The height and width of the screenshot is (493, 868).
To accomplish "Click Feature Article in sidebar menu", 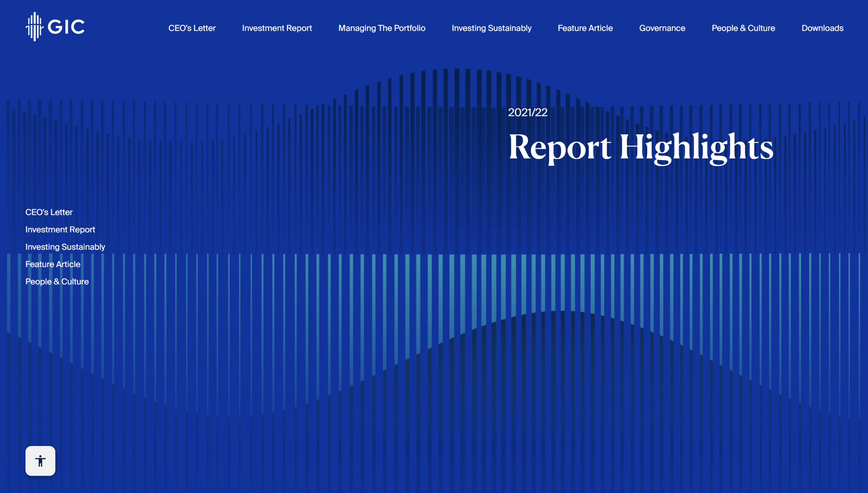I will pos(53,264).
